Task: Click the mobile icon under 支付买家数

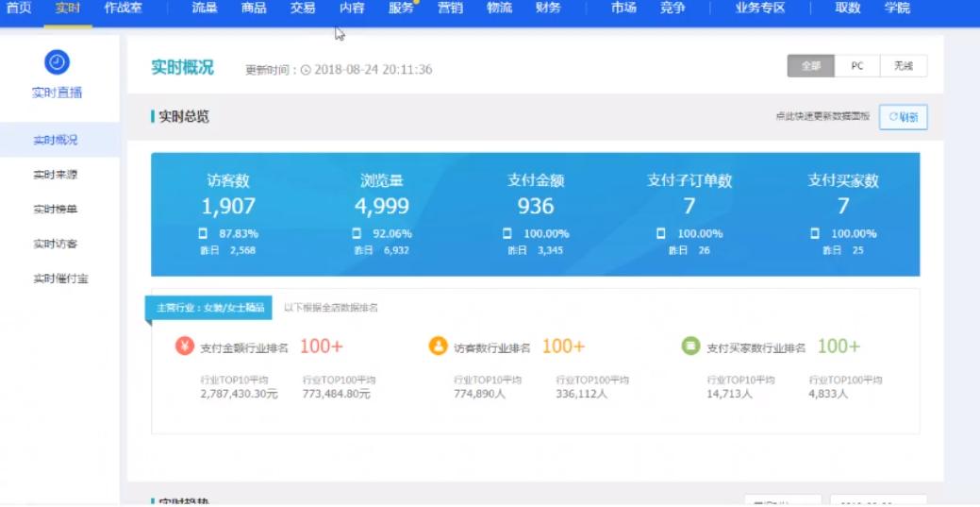Action: pos(814,233)
